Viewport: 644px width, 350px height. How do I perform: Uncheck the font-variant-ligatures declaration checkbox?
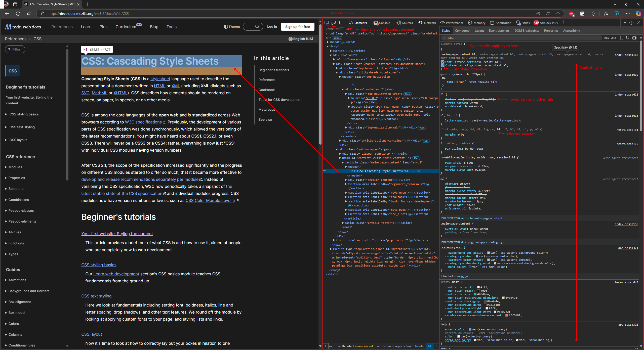443,65
